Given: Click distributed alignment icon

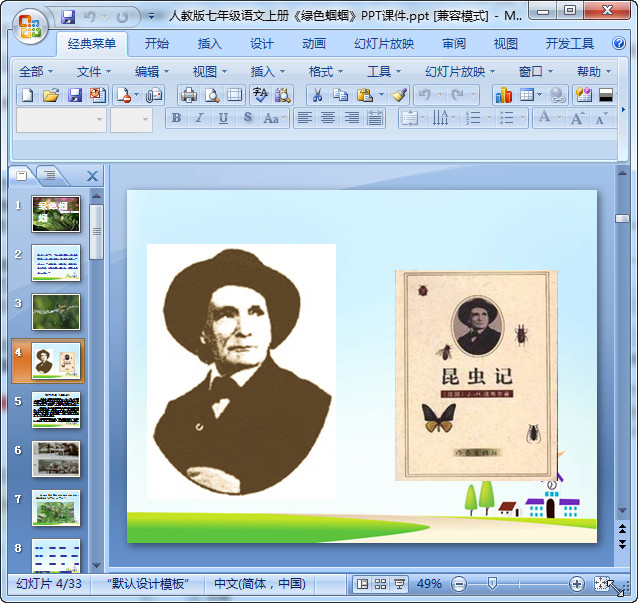Looking at the screenshot, I should point(375,118).
